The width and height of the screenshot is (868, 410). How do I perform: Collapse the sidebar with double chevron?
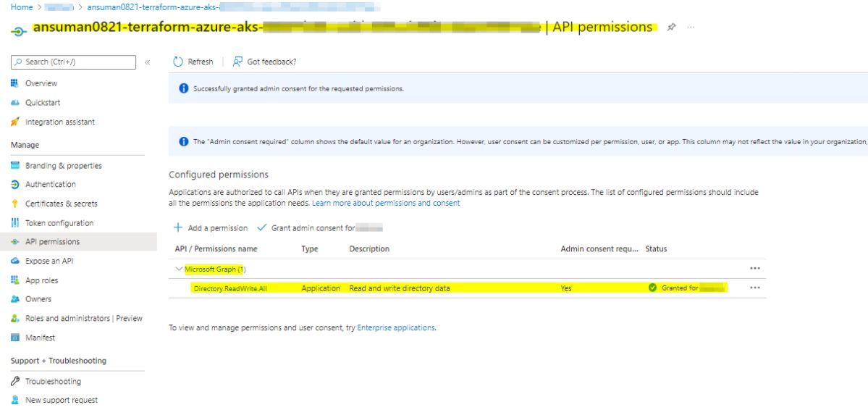[x=147, y=62]
